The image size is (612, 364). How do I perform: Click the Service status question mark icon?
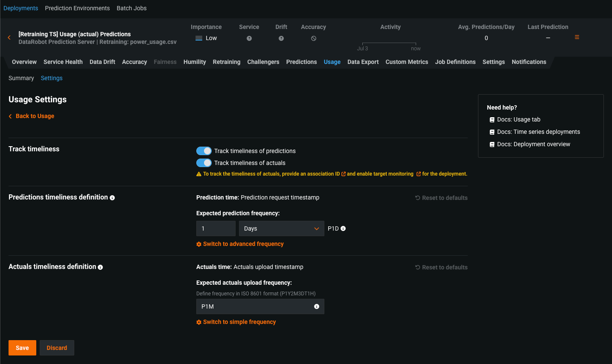coord(249,38)
